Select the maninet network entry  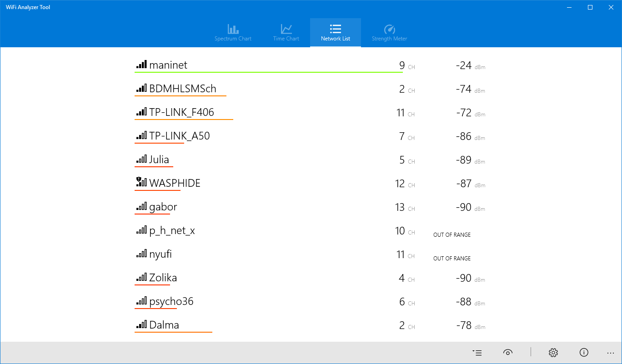169,65
